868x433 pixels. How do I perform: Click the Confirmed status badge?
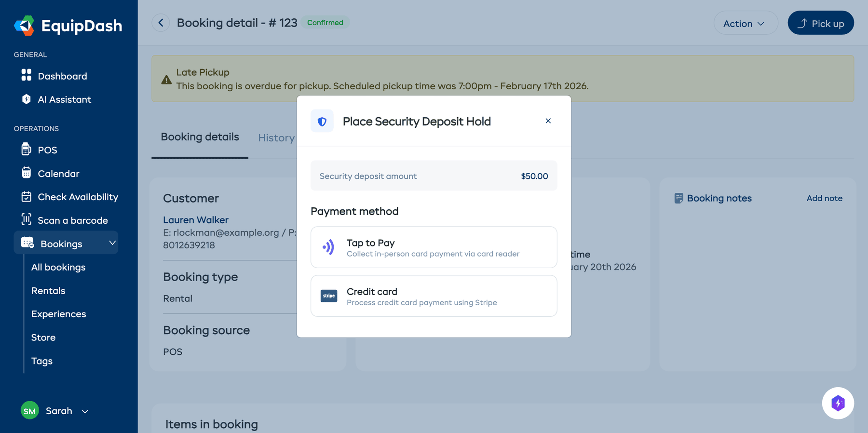(x=325, y=23)
